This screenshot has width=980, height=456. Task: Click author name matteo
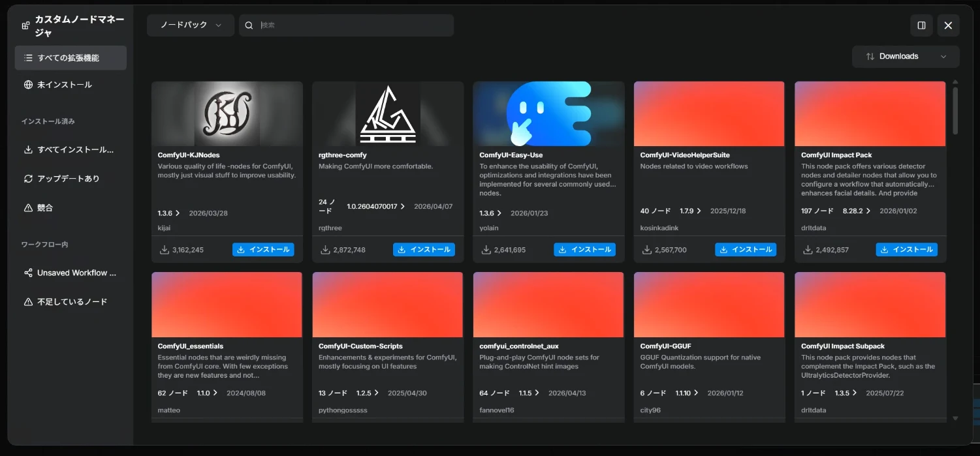168,410
